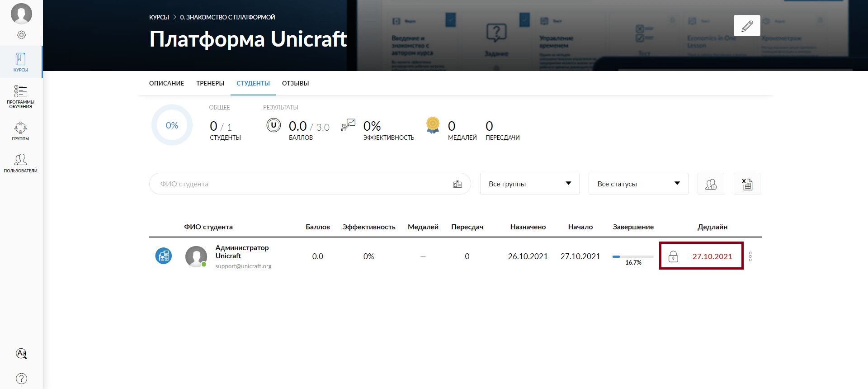The image size is (868, 389).
Task: Click the Курсы breadcrumb link
Action: coord(159,17)
